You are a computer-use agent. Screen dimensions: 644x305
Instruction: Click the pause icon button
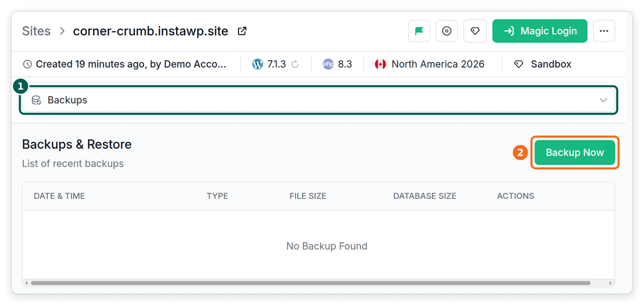pos(447,31)
